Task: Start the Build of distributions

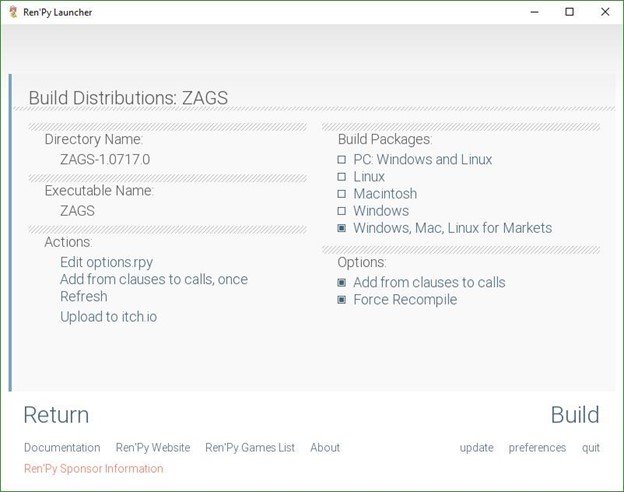Action: pos(575,415)
